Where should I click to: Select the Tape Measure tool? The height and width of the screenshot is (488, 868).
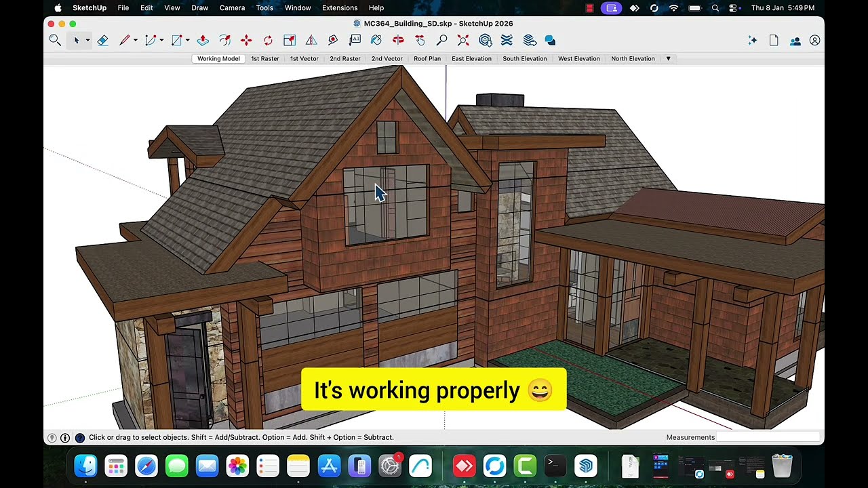(x=333, y=41)
